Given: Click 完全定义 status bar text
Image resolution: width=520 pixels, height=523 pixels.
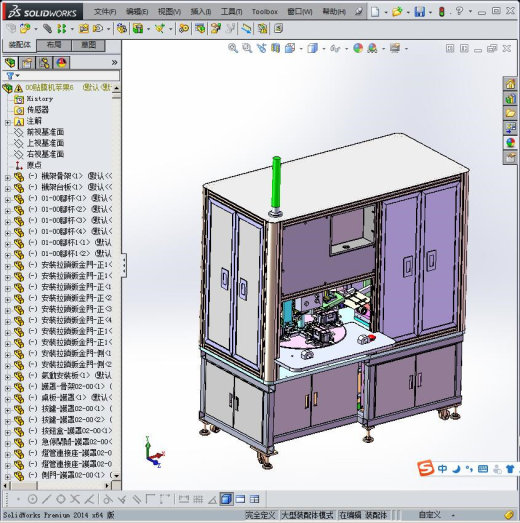Looking at the screenshot, I should (260, 515).
